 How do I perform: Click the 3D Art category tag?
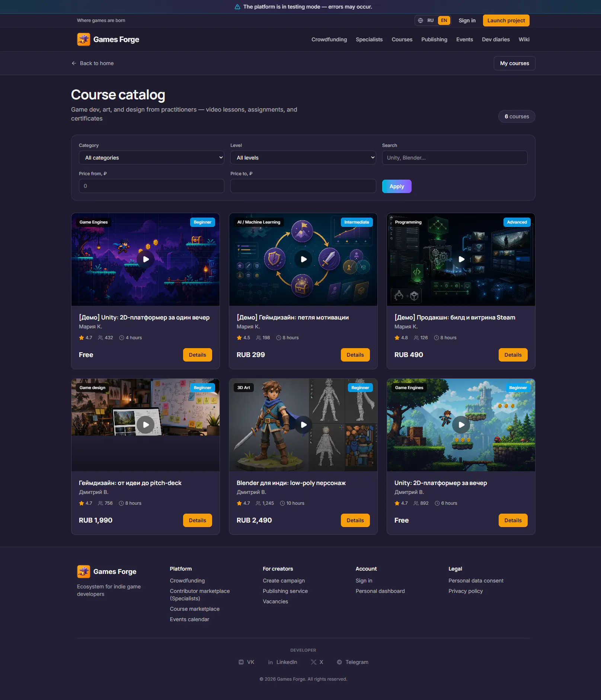tap(243, 388)
